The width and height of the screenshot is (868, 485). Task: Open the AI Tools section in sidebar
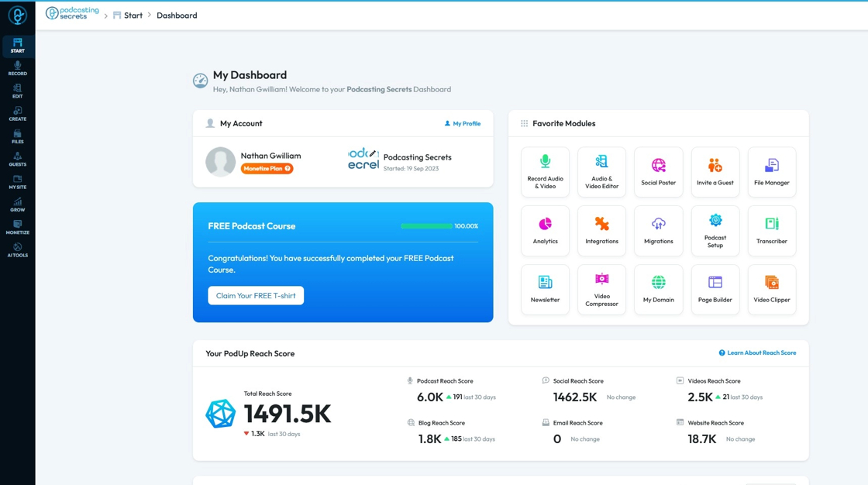click(x=17, y=250)
